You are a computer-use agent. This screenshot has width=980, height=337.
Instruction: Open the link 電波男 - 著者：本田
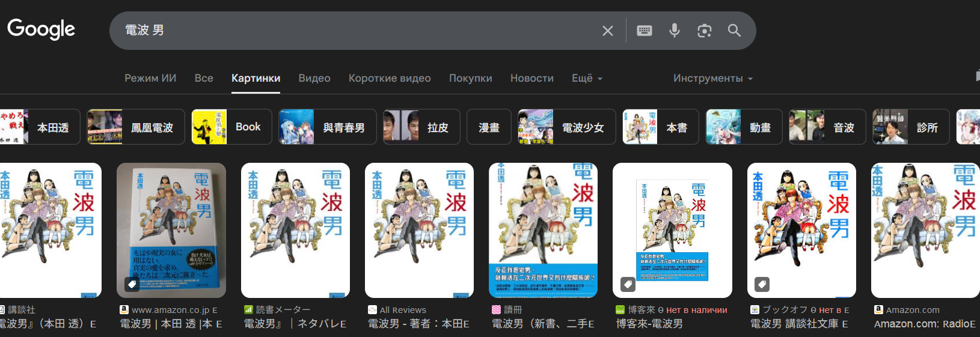point(418,324)
